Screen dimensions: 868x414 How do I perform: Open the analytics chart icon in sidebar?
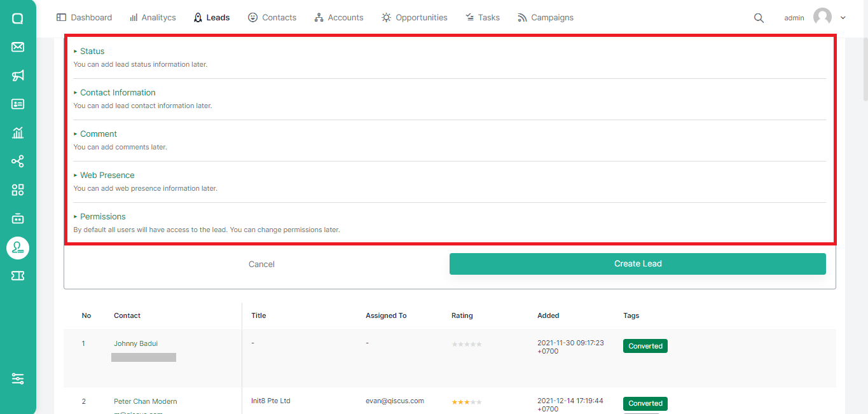pos(18,133)
